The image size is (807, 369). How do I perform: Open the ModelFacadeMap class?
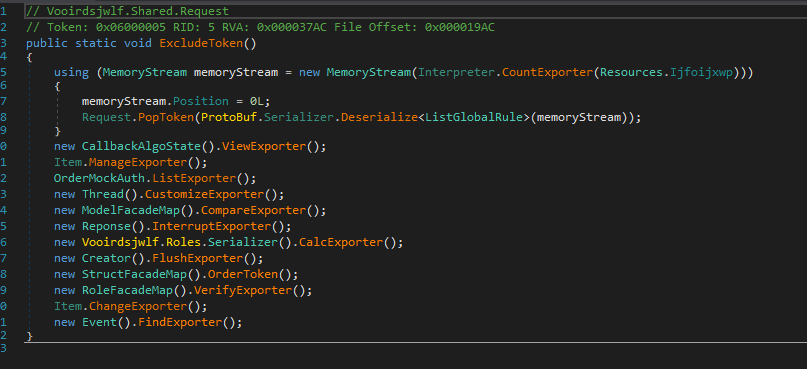click(131, 210)
